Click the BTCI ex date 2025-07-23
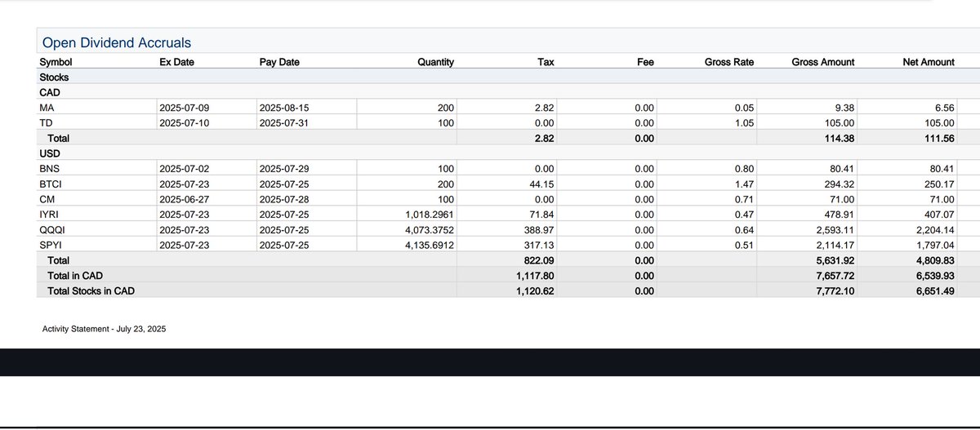The image size is (980, 430). pyautogui.click(x=185, y=184)
